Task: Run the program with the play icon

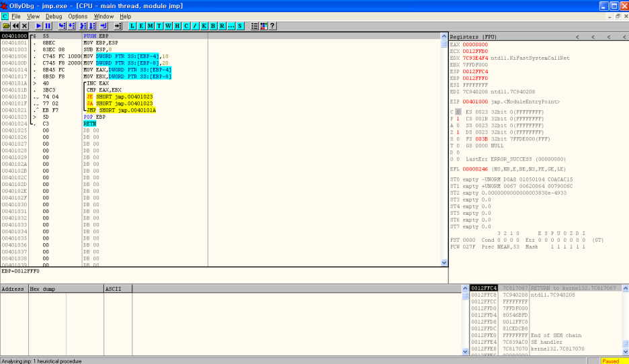Action: pyautogui.click(x=39, y=26)
